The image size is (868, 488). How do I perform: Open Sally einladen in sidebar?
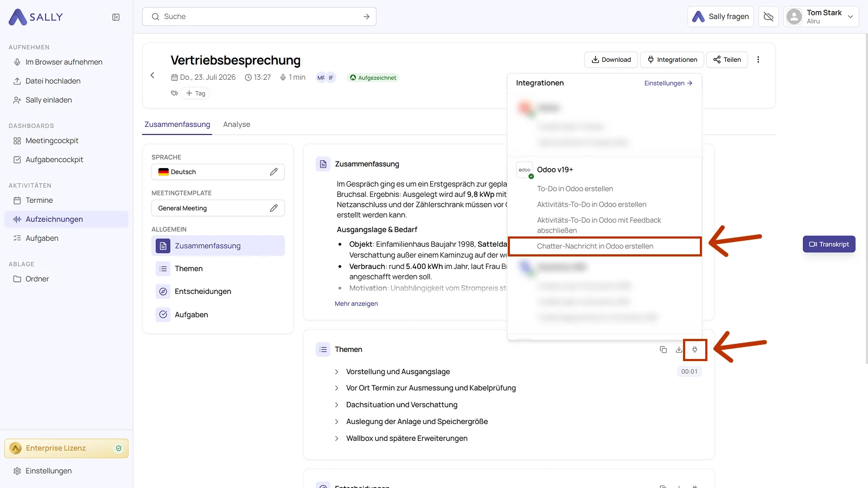click(67, 100)
